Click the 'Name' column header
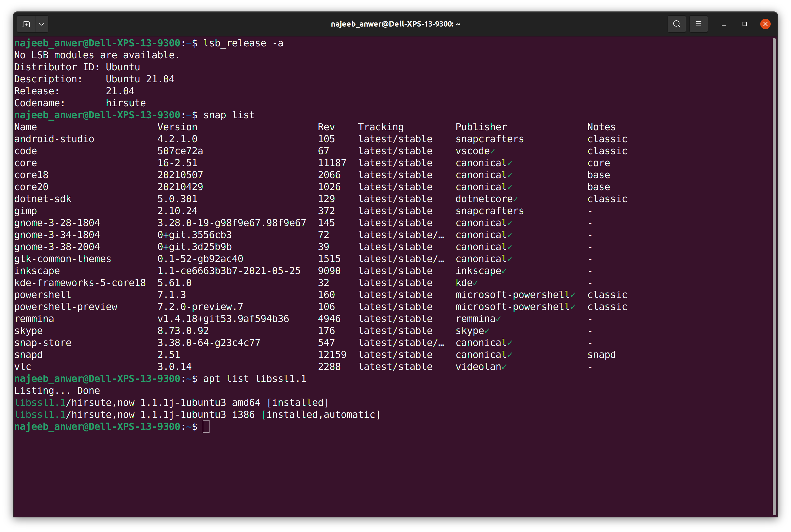Viewport: 791px width, 532px height. coord(26,127)
